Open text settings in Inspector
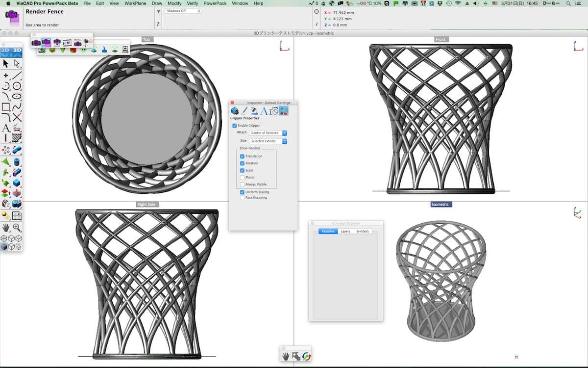 click(264, 111)
